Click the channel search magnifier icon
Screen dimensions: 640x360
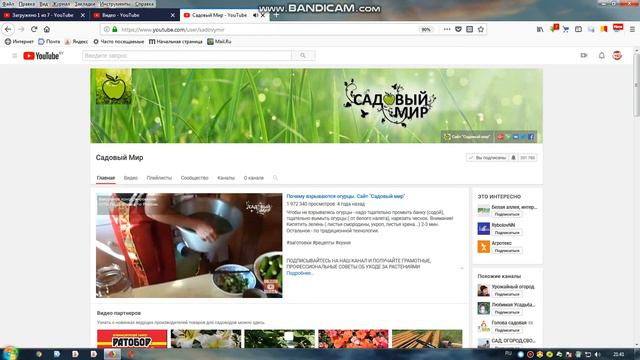276,178
